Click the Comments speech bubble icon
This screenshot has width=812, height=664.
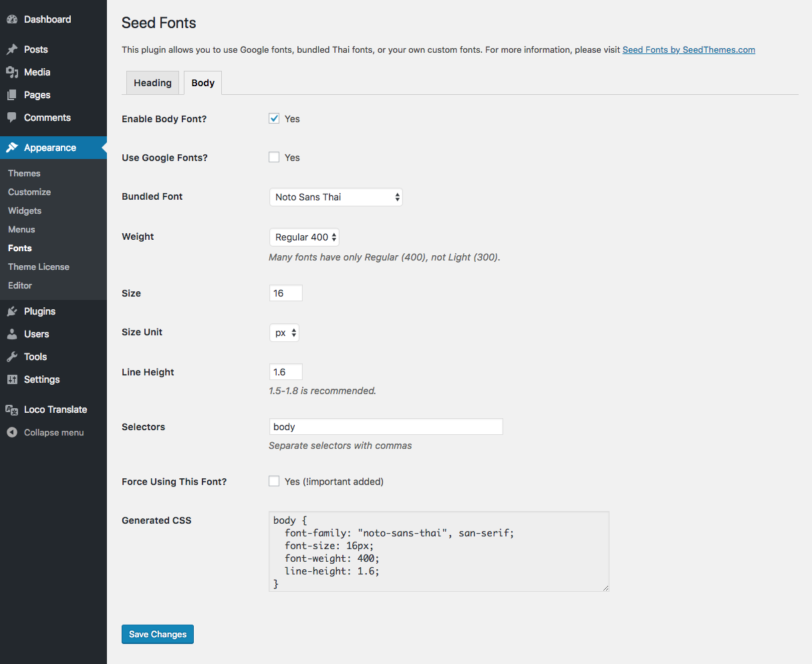point(12,118)
